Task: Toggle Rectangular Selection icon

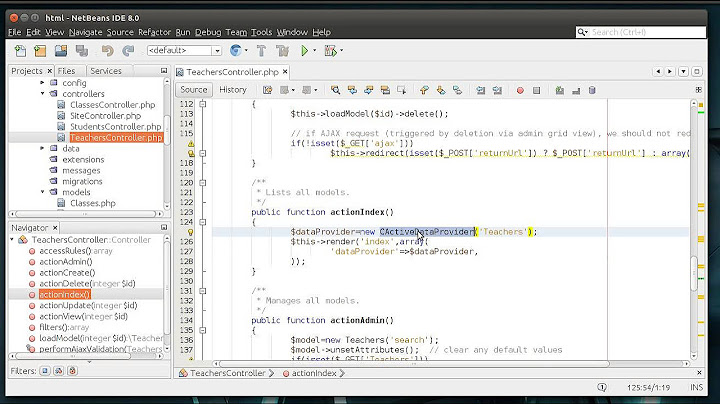Action: coord(402,90)
